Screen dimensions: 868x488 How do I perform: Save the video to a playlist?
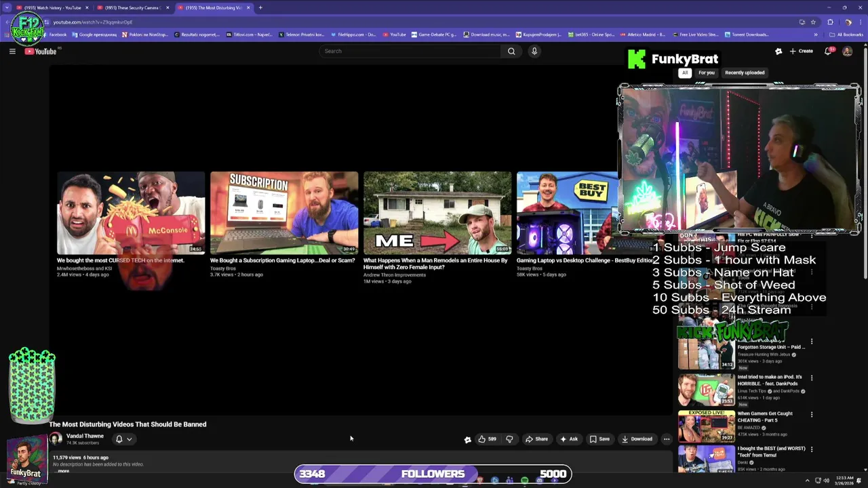(599, 439)
